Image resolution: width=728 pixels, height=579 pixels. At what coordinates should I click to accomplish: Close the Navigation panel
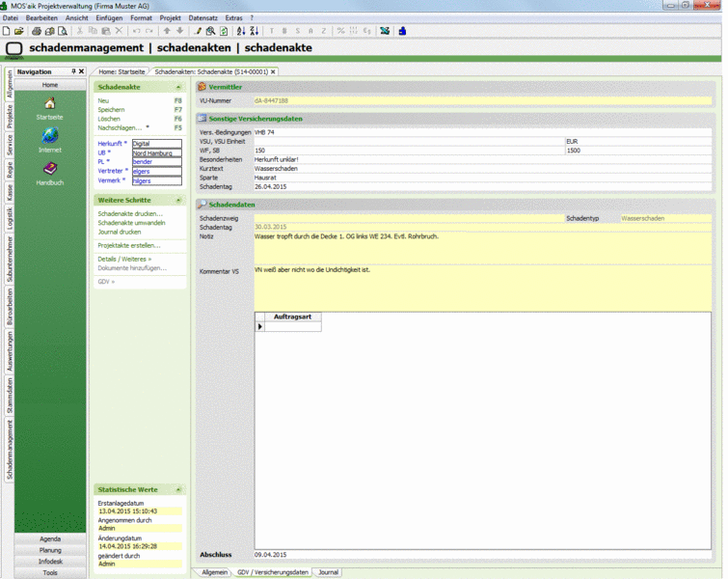(x=81, y=71)
